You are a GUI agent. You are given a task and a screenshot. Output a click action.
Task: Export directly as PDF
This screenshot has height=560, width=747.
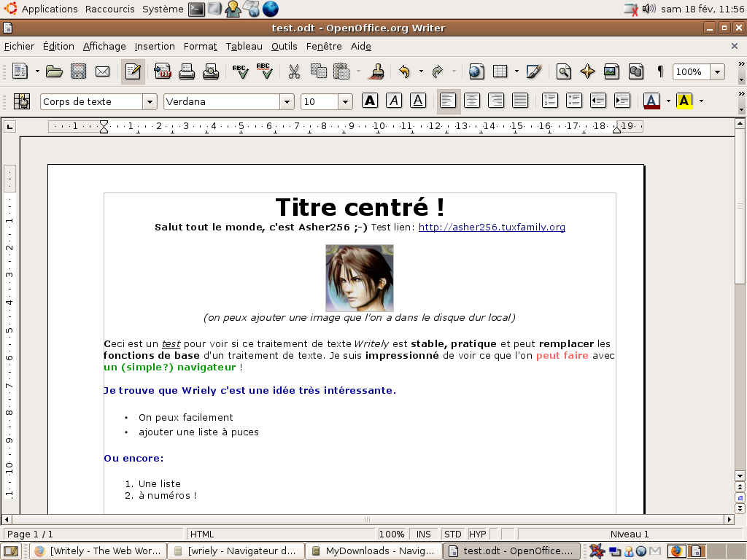[163, 71]
